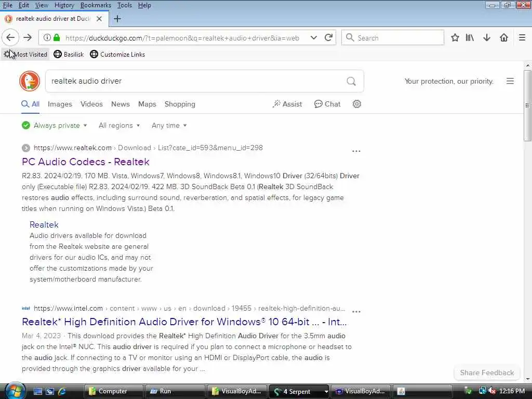The image size is (532, 399).
Task: Open the Bookmarks menu
Action: tap(96, 5)
